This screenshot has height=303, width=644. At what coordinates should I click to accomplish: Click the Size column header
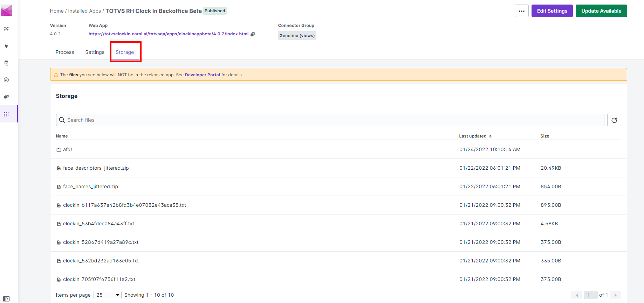[x=545, y=136]
